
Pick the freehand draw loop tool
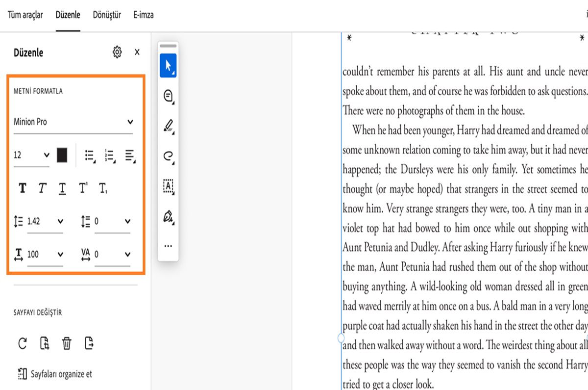(x=168, y=156)
